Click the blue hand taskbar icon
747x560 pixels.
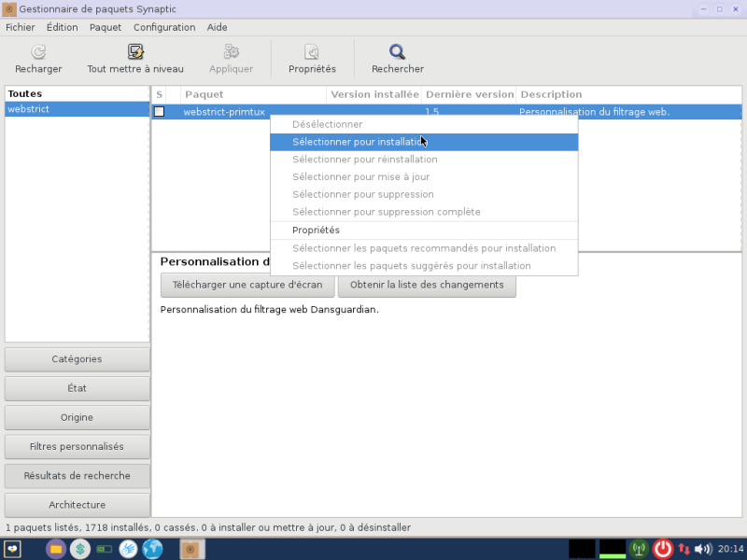[128, 549]
